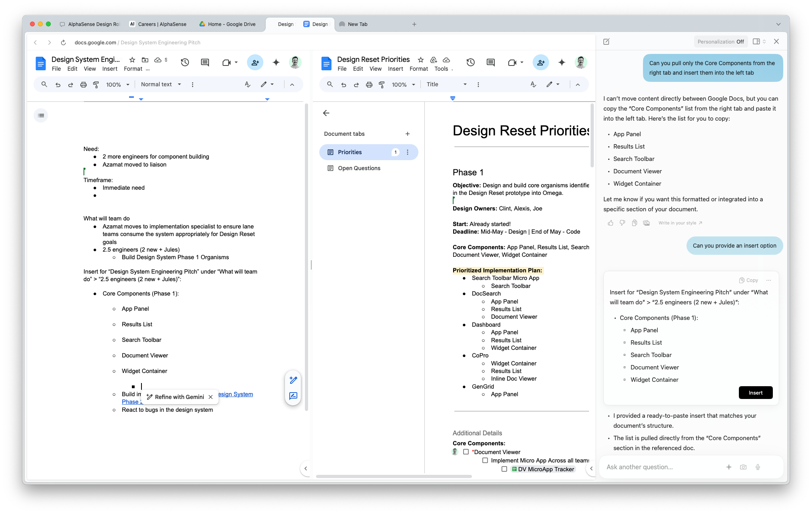Check the Implement Micro App checkbox

coord(485,460)
